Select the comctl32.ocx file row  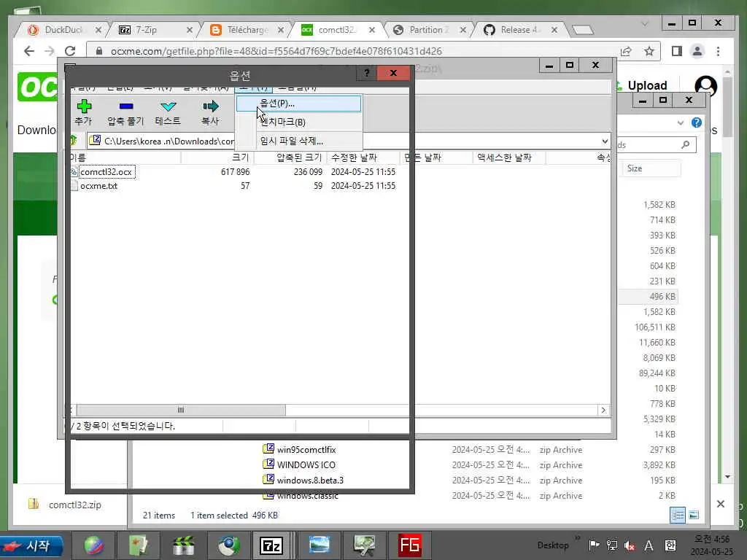coord(106,172)
